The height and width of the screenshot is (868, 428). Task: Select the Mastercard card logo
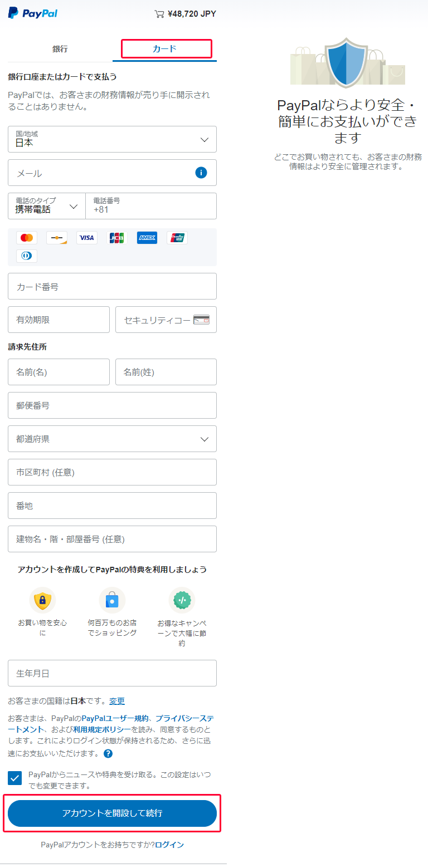27,238
